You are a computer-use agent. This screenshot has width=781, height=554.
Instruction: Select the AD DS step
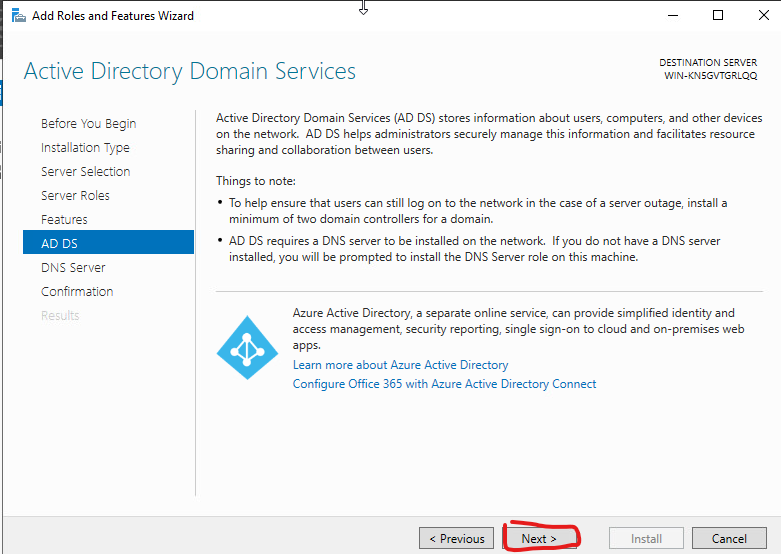[109, 242]
